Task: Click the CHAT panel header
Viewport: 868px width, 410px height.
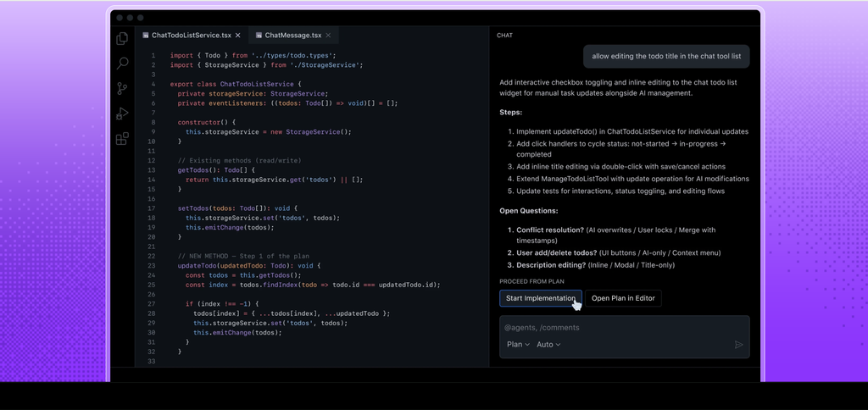Action: pyautogui.click(x=505, y=36)
